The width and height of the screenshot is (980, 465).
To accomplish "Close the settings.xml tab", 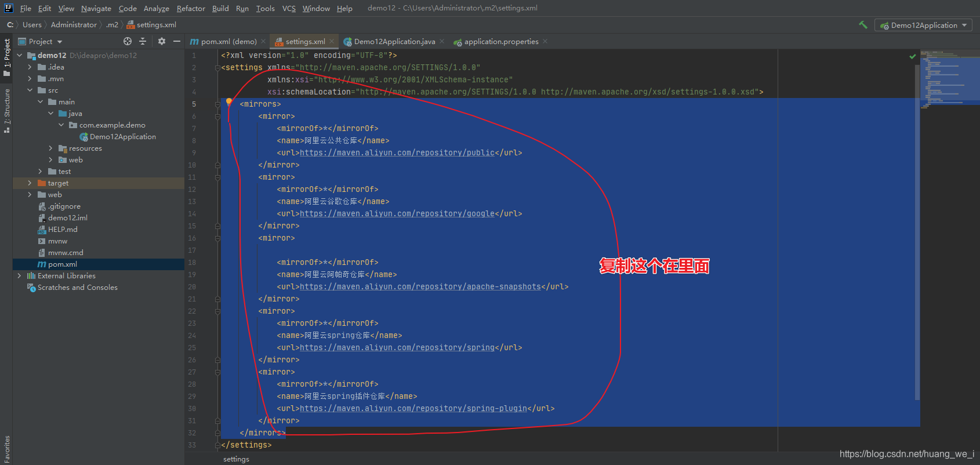I will coord(332,41).
